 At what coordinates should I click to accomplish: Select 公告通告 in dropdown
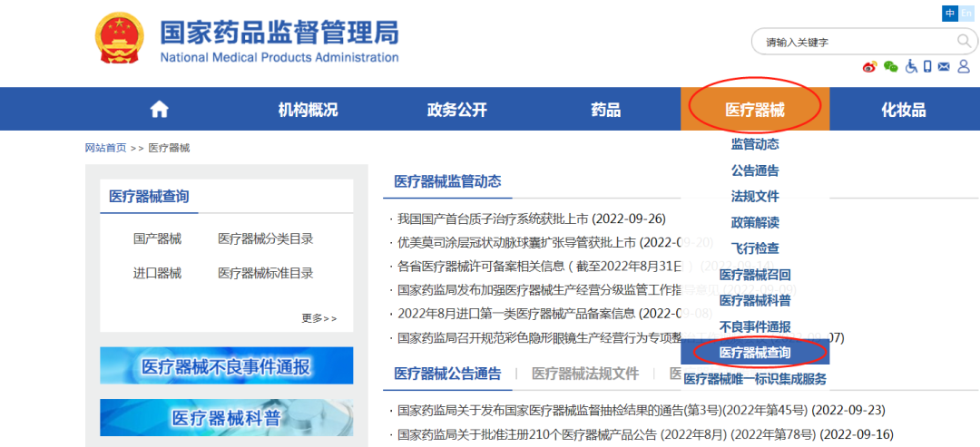(755, 170)
